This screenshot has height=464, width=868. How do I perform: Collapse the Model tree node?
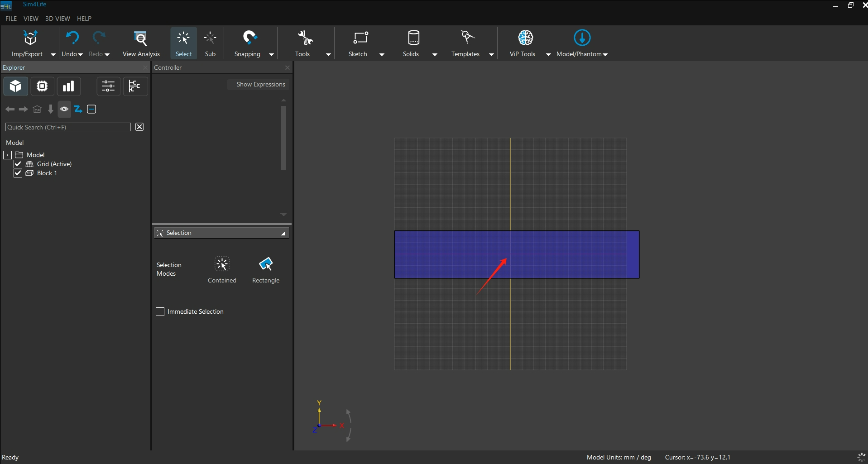8,155
